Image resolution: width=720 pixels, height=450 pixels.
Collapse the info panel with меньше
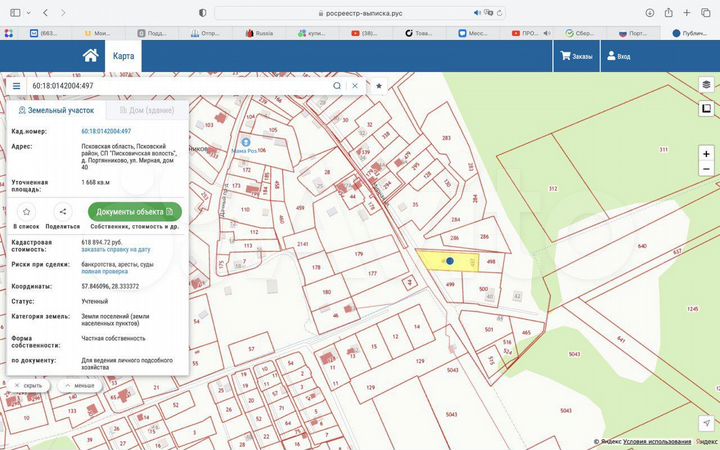(x=78, y=385)
